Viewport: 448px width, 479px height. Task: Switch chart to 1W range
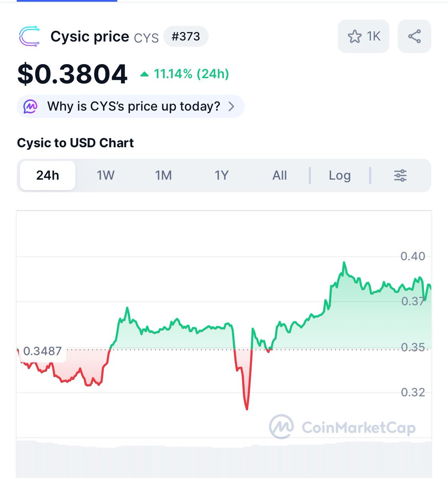click(x=105, y=176)
